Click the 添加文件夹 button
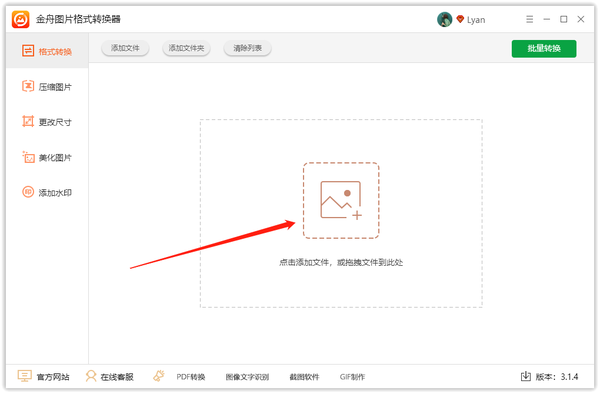The width and height of the screenshot is (600, 394). (x=186, y=48)
